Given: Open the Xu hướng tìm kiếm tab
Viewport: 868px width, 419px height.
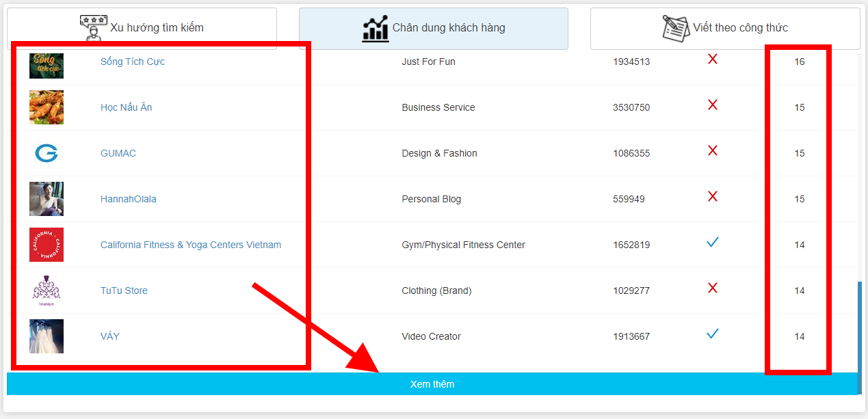Looking at the screenshot, I should pos(142,29).
